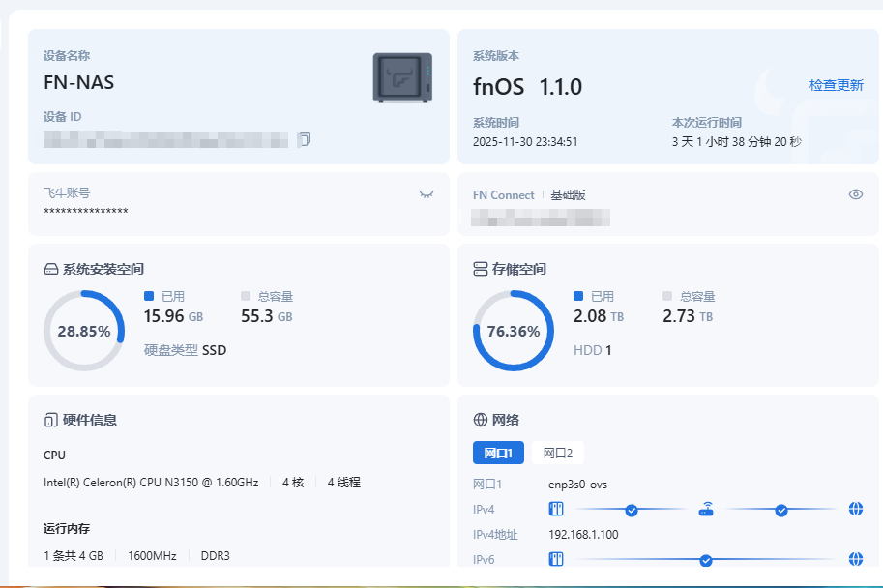Image resolution: width=883 pixels, height=588 pixels.
Task: Click 检查更新 link
Action: click(836, 85)
